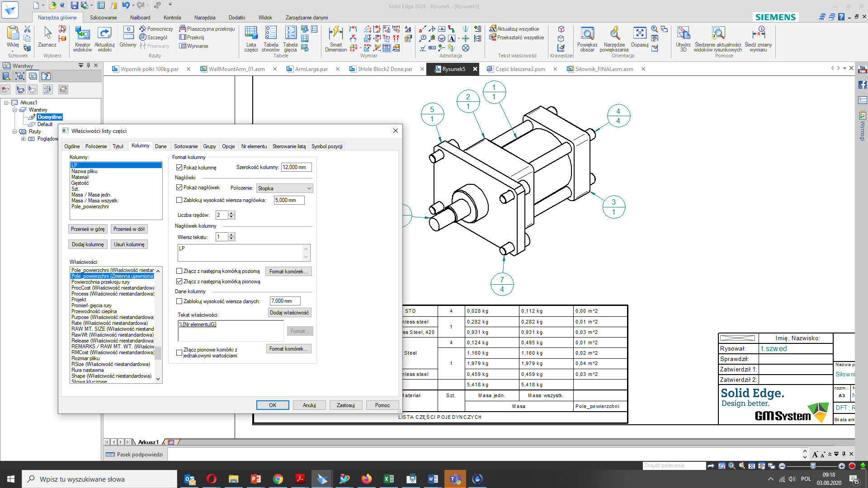Open Kreator widoków tool
This screenshot has width=868, height=488.
coord(82,39)
